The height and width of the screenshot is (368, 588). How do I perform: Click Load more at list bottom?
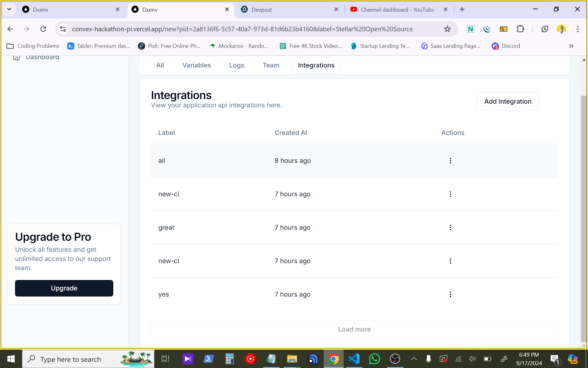click(354, 329)
